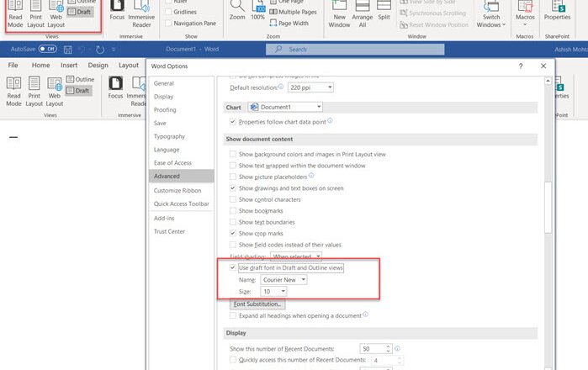Screen dimensions: 588x370
Task: Toggle the AutoSave switch
Action: point(48,49)
